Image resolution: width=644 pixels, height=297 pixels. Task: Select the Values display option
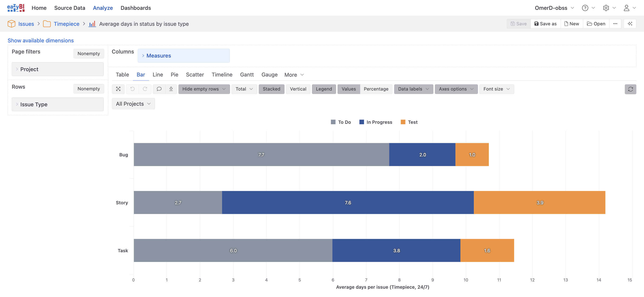(x=348, y=89)
